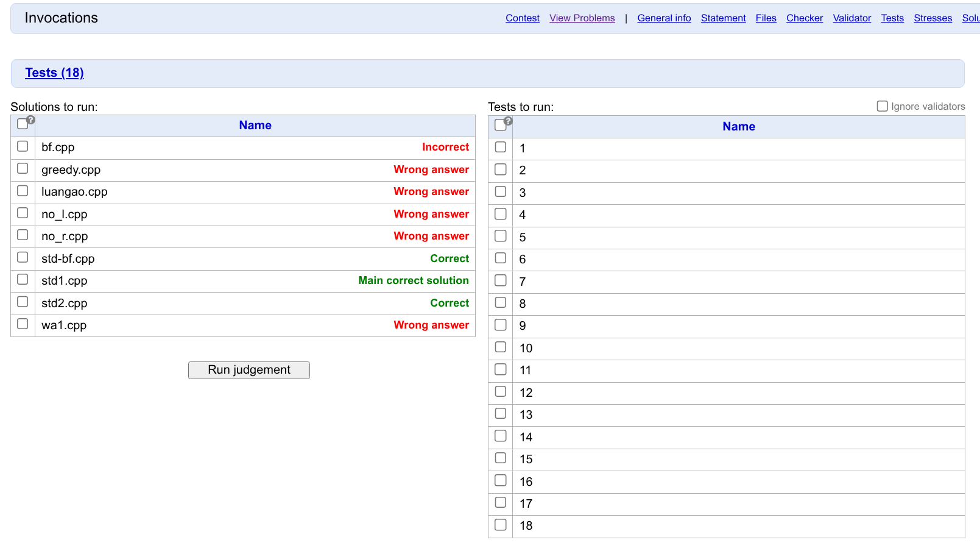Select test 10 to run
Screen dimensions: 980x548
pyautogui.click(x=501, y=347)
